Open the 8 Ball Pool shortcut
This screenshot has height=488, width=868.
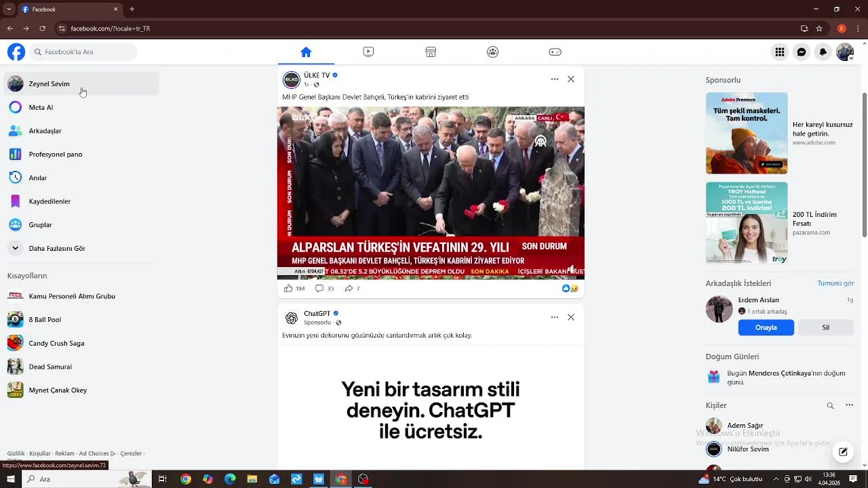tap(81, 319)
